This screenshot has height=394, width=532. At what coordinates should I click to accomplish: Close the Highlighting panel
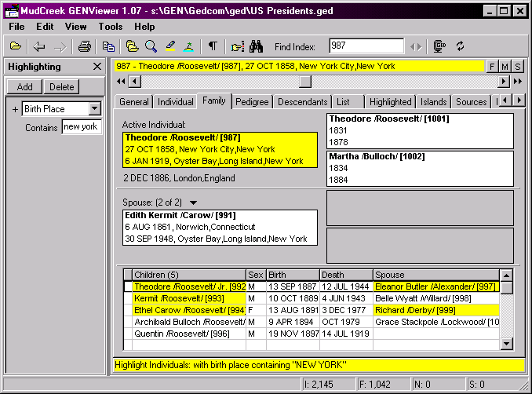click(97, 67)
